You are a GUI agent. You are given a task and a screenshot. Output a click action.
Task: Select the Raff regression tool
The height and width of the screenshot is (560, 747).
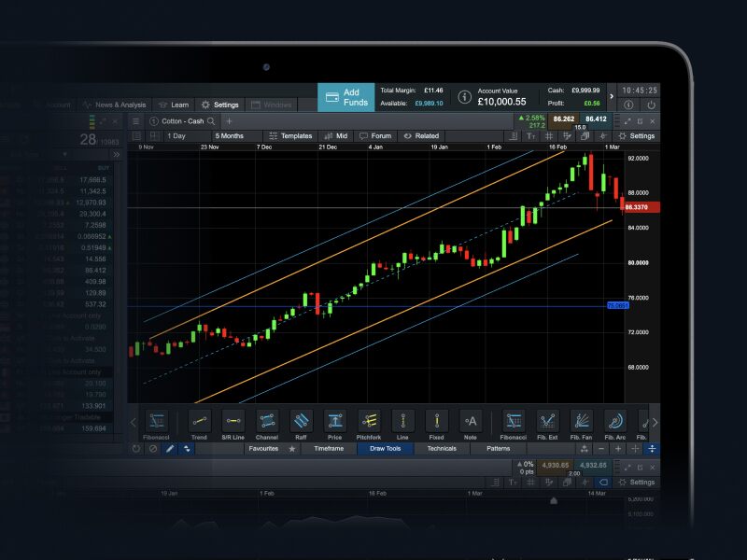point(301,425)
